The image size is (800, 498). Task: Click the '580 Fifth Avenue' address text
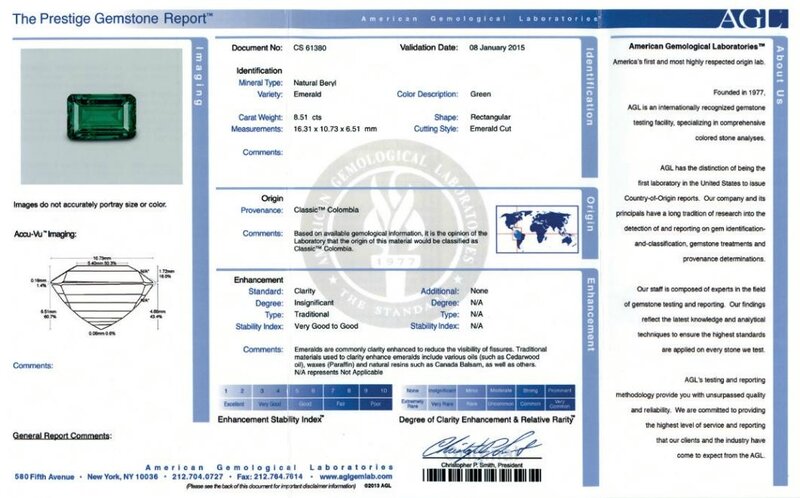(44, 477)
